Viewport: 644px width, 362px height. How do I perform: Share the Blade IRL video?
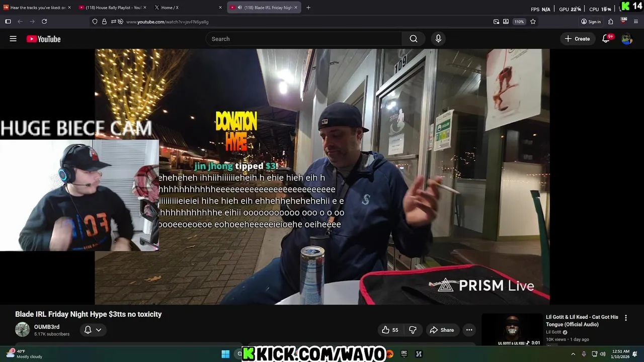click(442, 330)
